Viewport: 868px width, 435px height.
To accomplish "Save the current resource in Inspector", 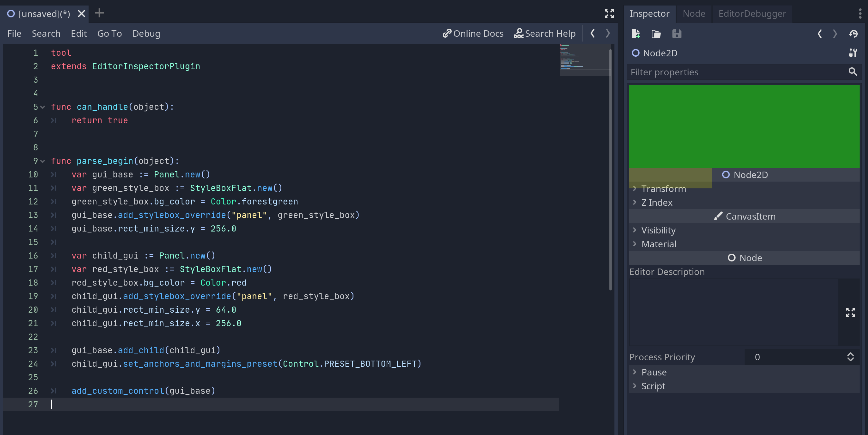I will (677, 34).
